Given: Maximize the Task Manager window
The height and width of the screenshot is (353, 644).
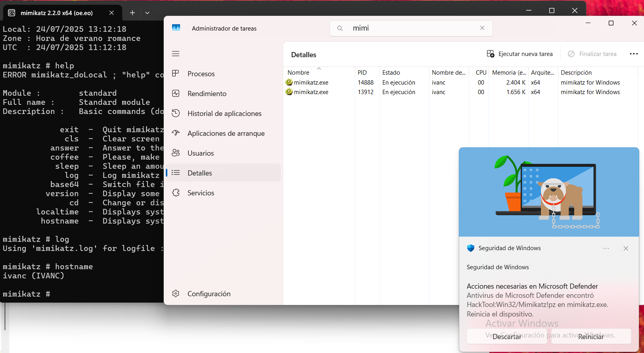Looking at the screenshot, I should [611, 23].
